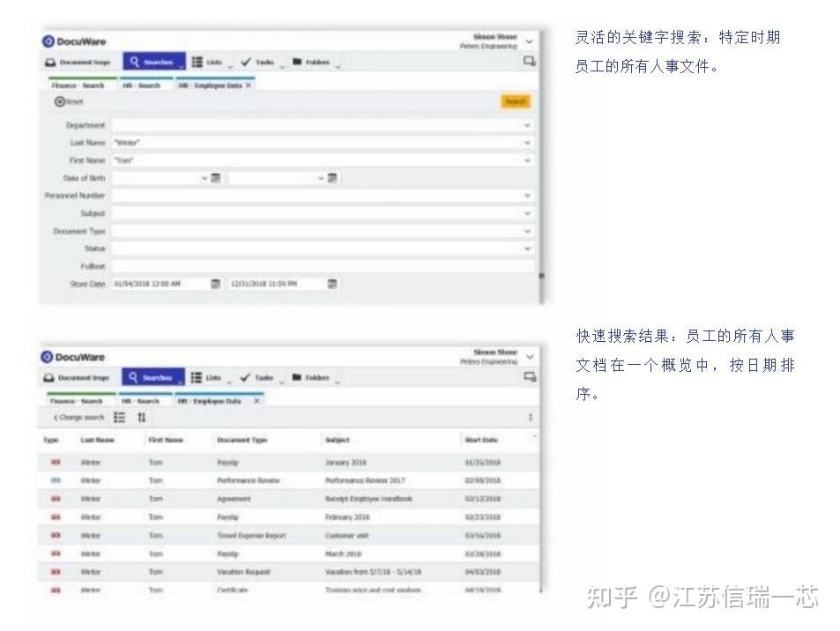Sort results by Subject column header

[x=338, y=441]
